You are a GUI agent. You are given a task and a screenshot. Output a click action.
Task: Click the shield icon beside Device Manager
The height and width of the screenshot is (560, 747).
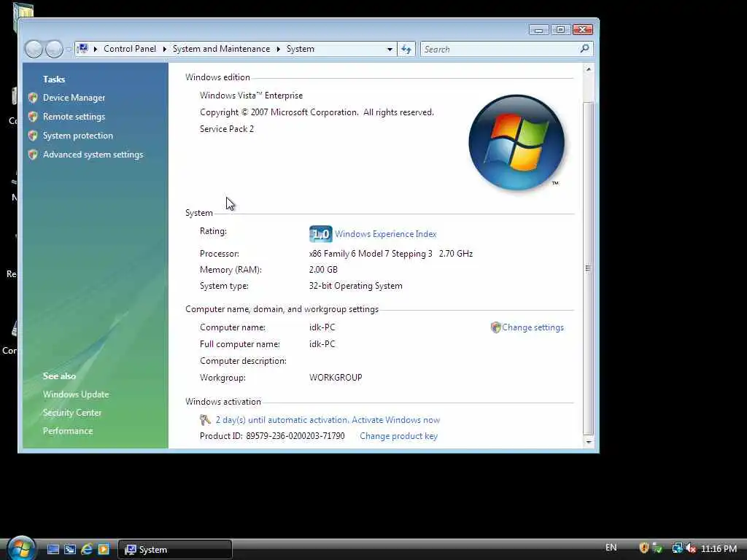click(33, 98)
